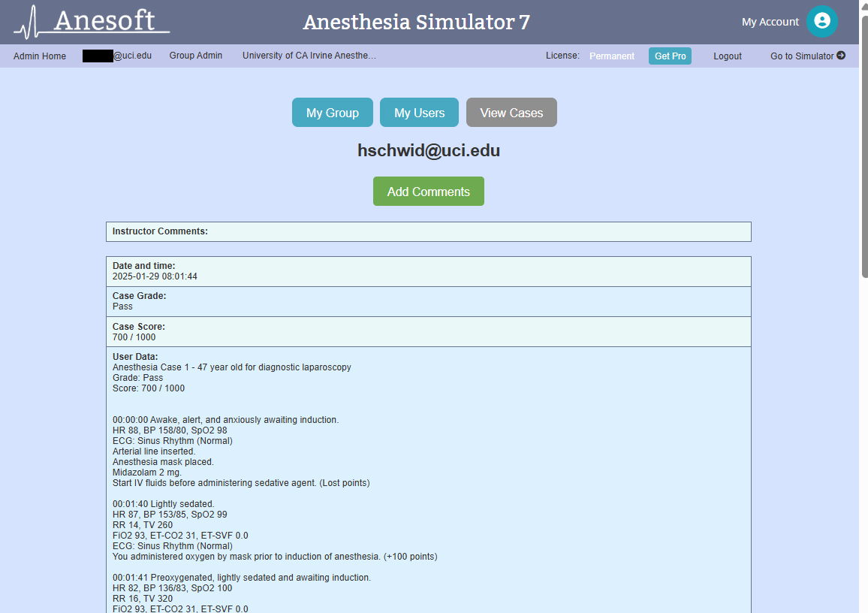This screenshot has height=613, width=868.
Task: Click the Permanent license link
Action: tap(612, 56)
